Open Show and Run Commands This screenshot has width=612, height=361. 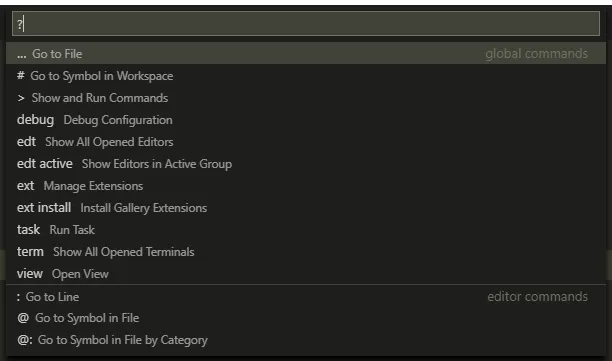(x=306, y=98)
